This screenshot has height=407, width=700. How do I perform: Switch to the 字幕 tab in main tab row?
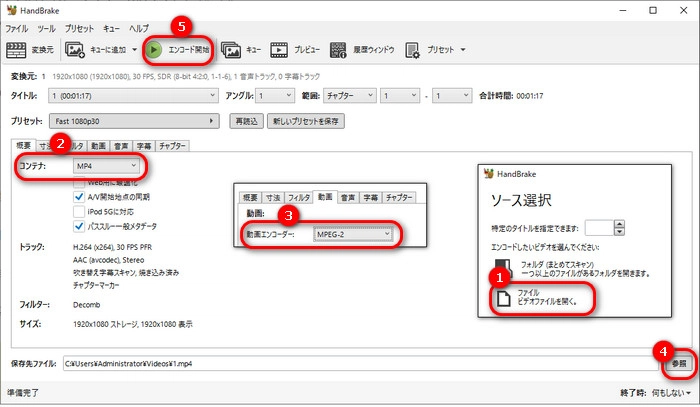[x=144, y=146]
